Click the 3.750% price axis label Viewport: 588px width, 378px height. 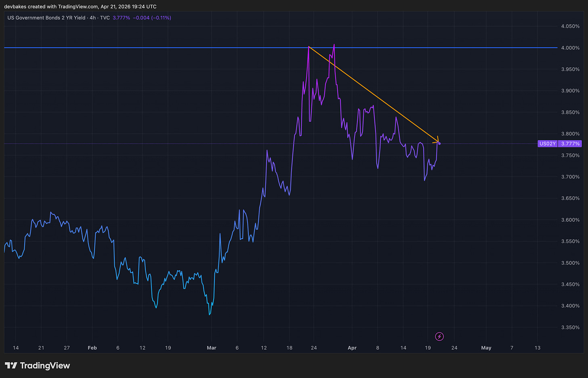570,155
